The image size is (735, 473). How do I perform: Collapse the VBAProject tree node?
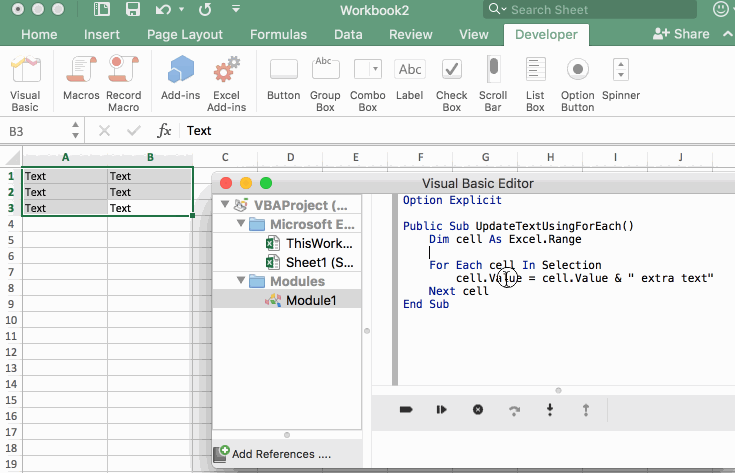pos(225,204)
